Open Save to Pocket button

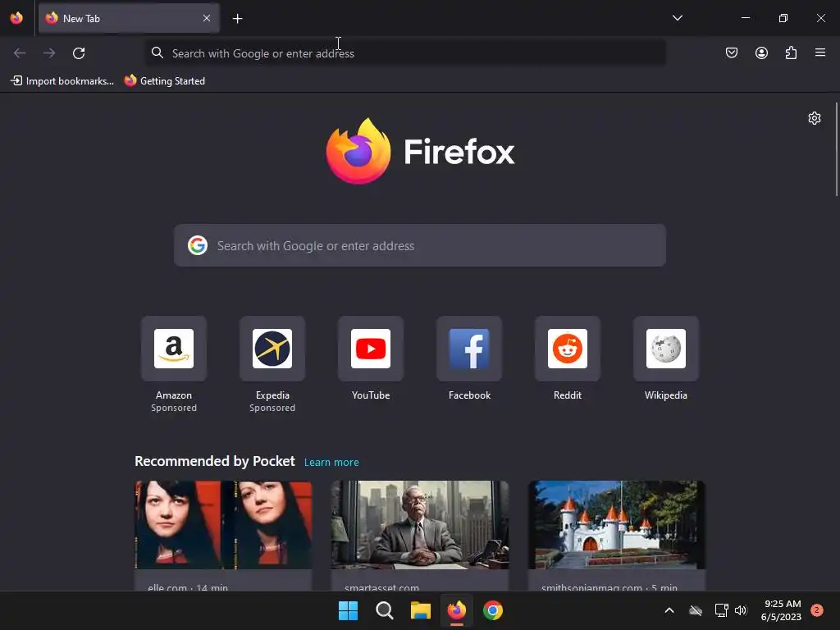tap(731, 52)
